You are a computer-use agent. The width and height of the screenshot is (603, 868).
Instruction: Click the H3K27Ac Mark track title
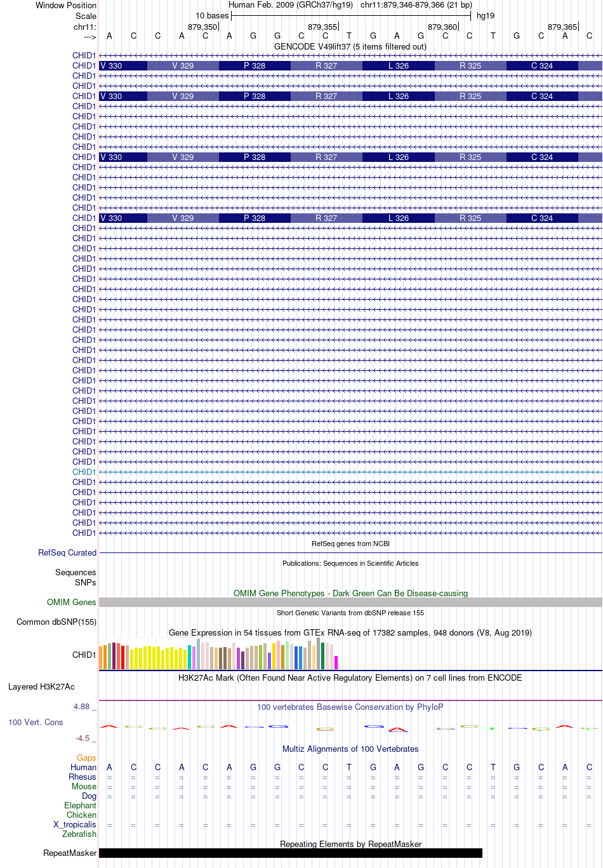click(350, 678)
